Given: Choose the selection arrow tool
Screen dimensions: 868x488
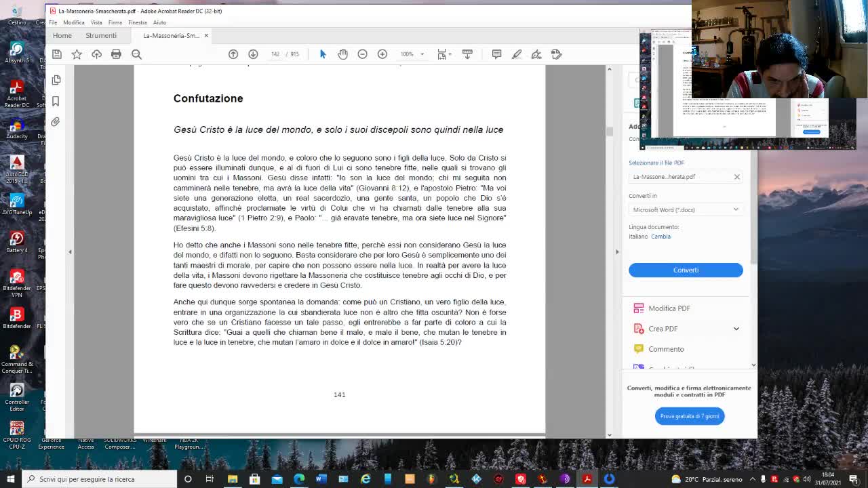Looking at the screenshot, I should click(323, 54).
